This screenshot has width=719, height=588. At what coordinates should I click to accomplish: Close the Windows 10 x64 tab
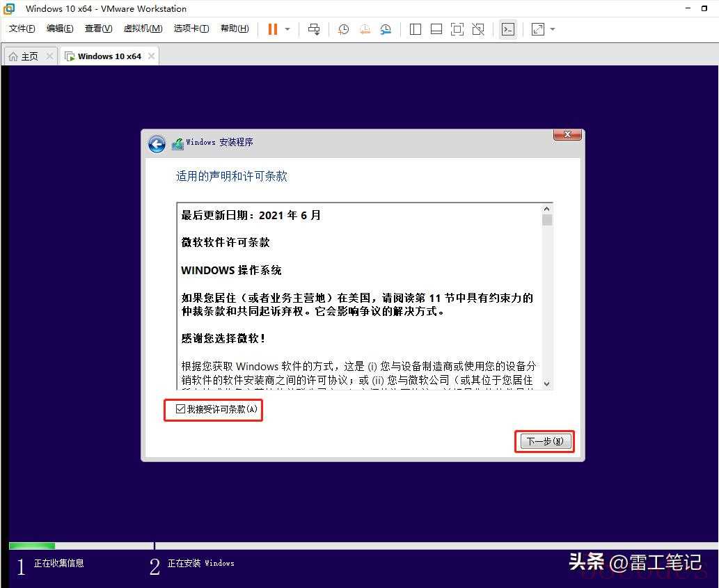pyautogui.click(x=151, y=56)
